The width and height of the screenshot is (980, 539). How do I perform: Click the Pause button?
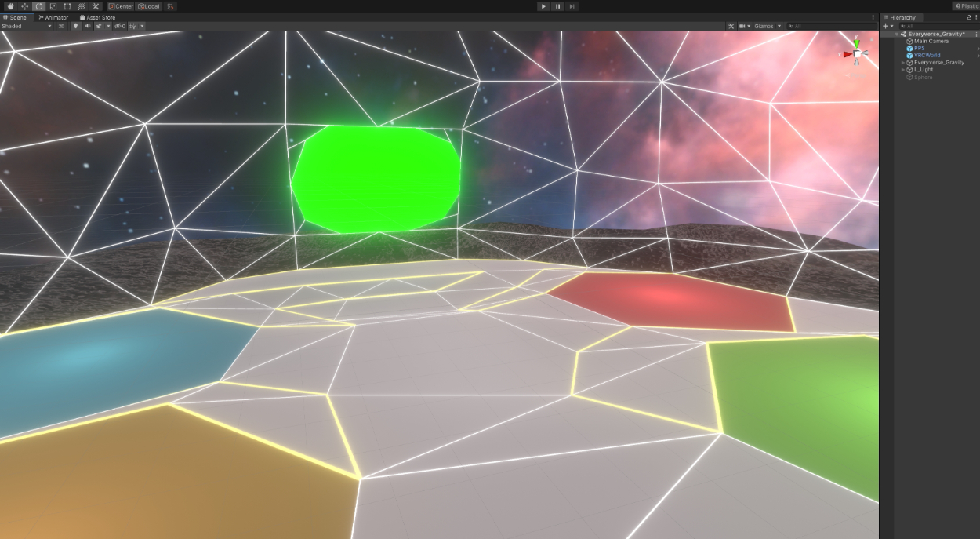click(x=557, y=6)
